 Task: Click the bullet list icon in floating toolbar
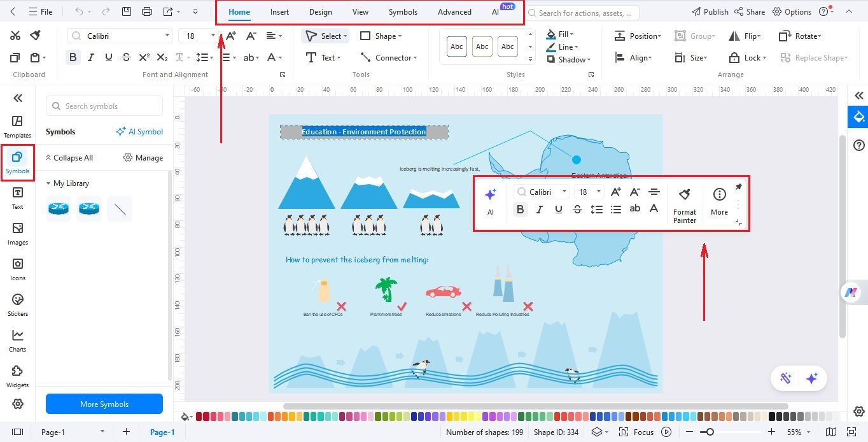tap(615, 209)
